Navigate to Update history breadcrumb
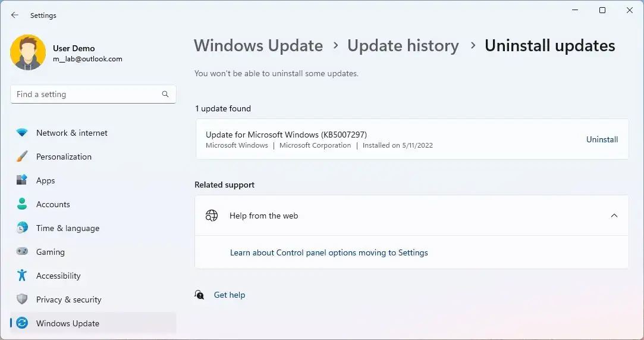644x340 pixels. (403, 46)
